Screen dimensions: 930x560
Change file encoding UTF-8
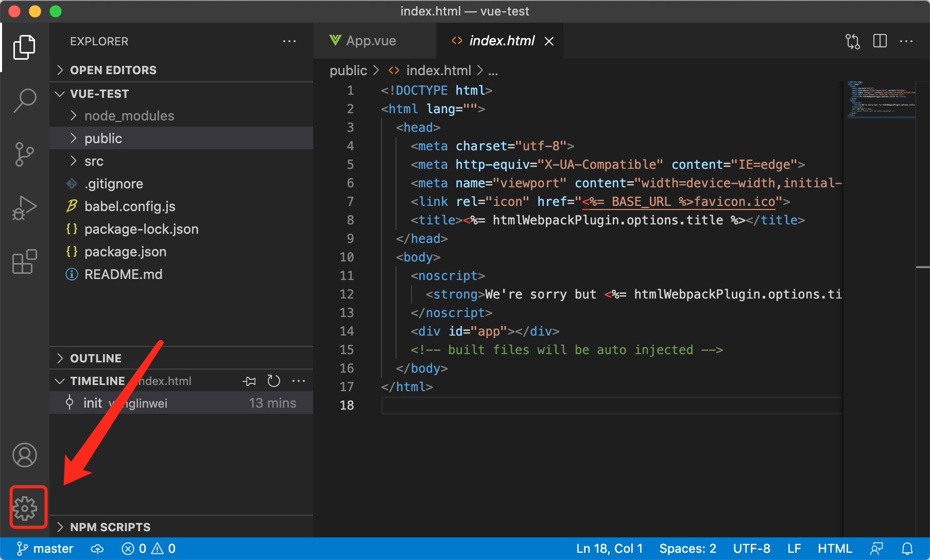pyautogui.click(x=751, y=549)
